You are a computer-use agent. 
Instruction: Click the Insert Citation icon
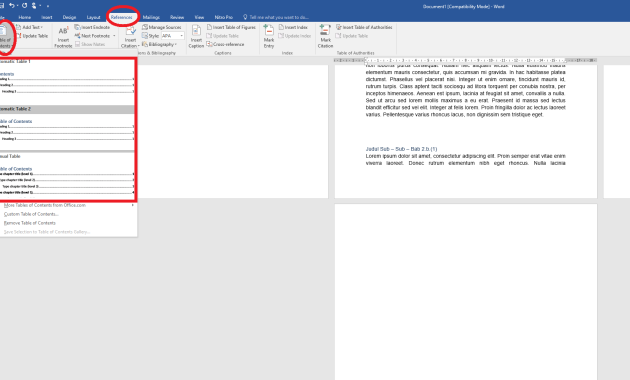131,31
